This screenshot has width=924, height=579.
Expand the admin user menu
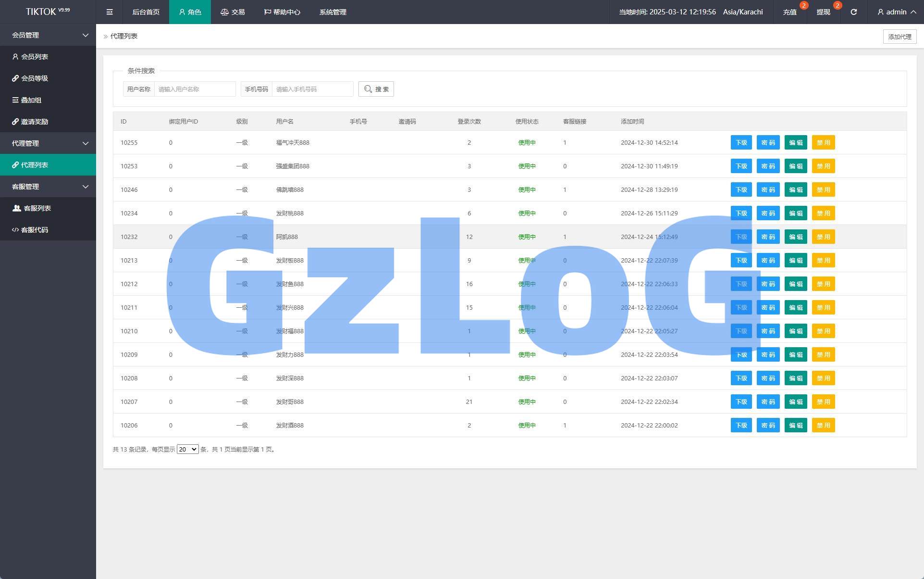[896, 12]
